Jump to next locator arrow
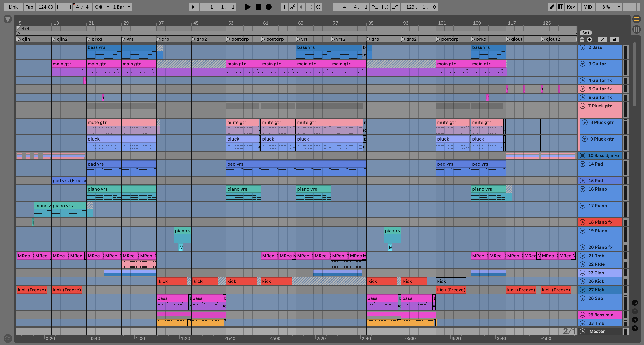The width and height of the screenshot is (644, 345). (589, 40)
